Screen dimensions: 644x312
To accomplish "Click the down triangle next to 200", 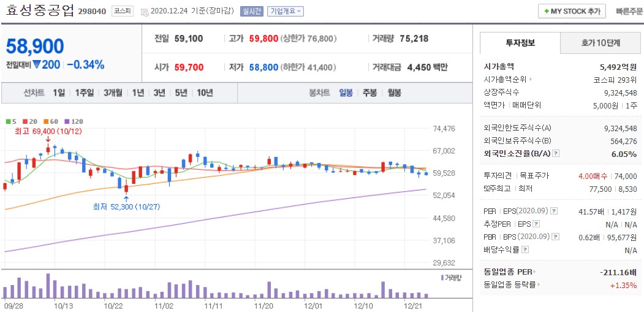I will pos(37,64).
